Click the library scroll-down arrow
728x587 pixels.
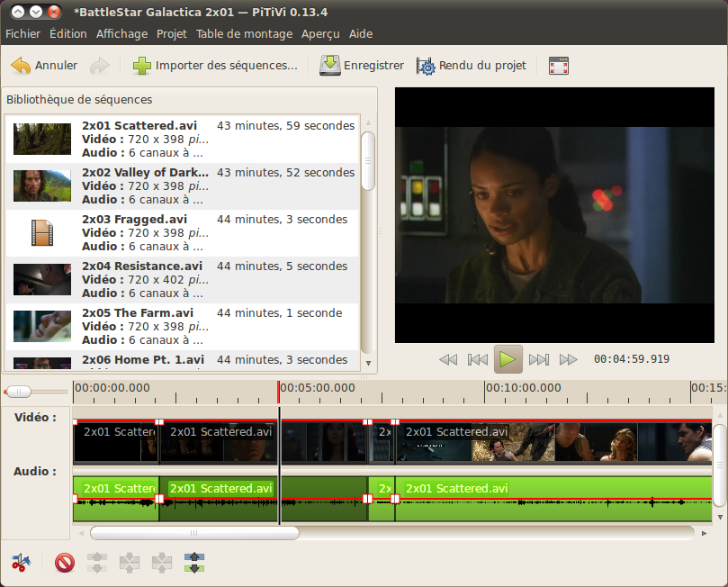tap(368, 363)
